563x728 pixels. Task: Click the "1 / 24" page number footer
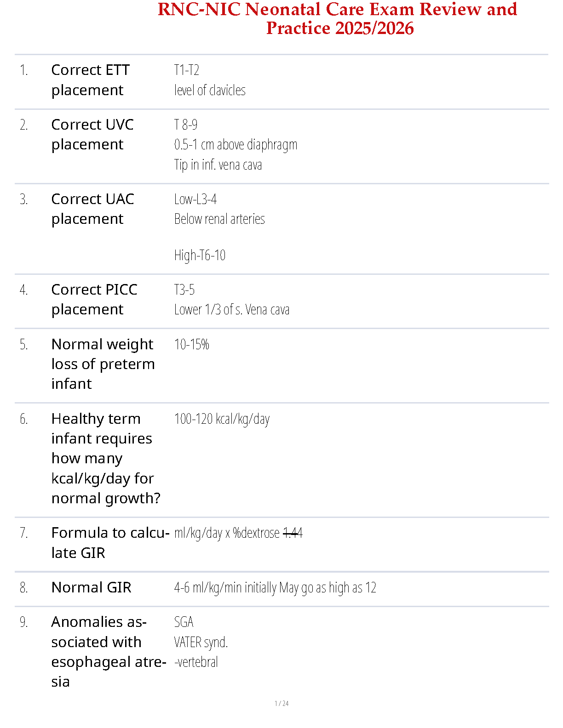[281, 703]
